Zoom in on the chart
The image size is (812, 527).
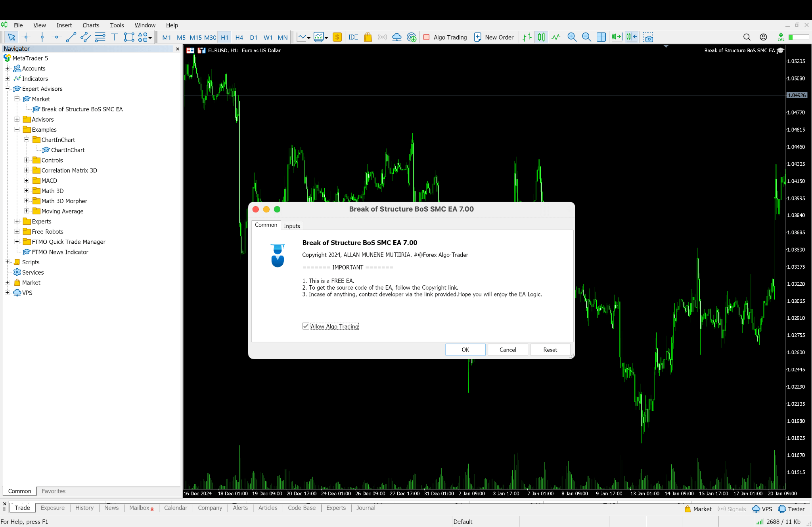[572, 37]
